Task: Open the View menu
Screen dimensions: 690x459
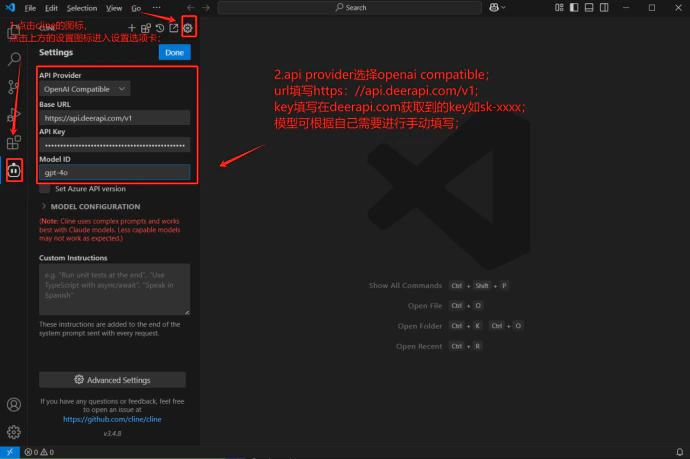Action: click(114, 8)
